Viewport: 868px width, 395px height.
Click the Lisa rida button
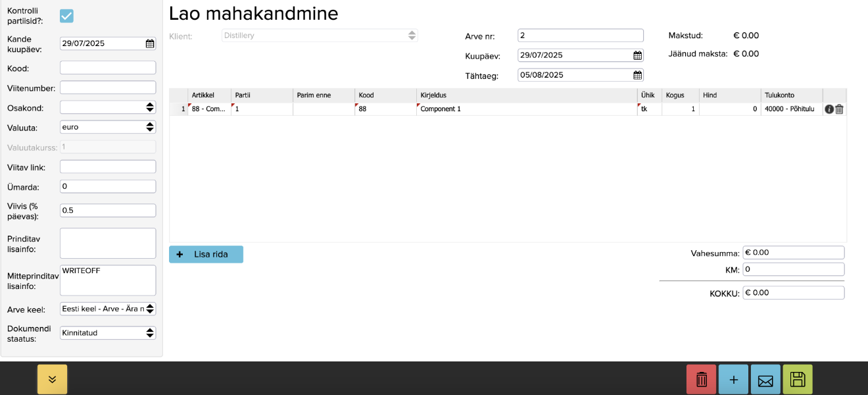(206, 254)
